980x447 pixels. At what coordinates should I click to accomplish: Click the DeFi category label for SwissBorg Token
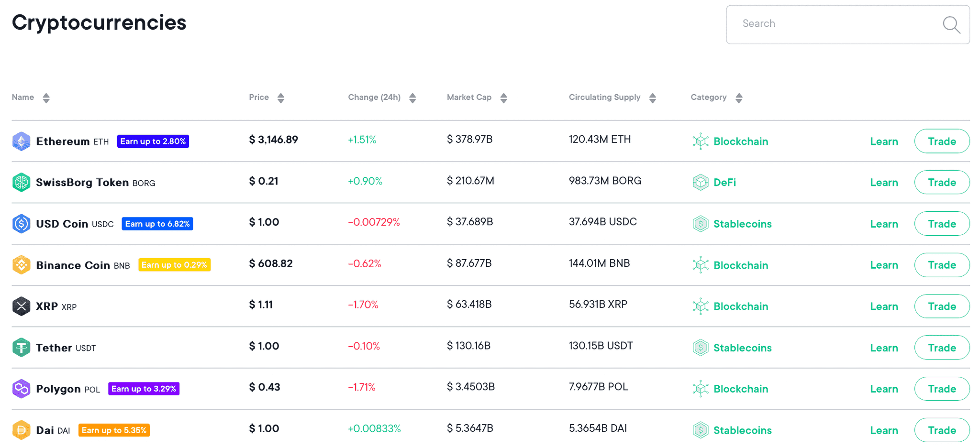724,182
